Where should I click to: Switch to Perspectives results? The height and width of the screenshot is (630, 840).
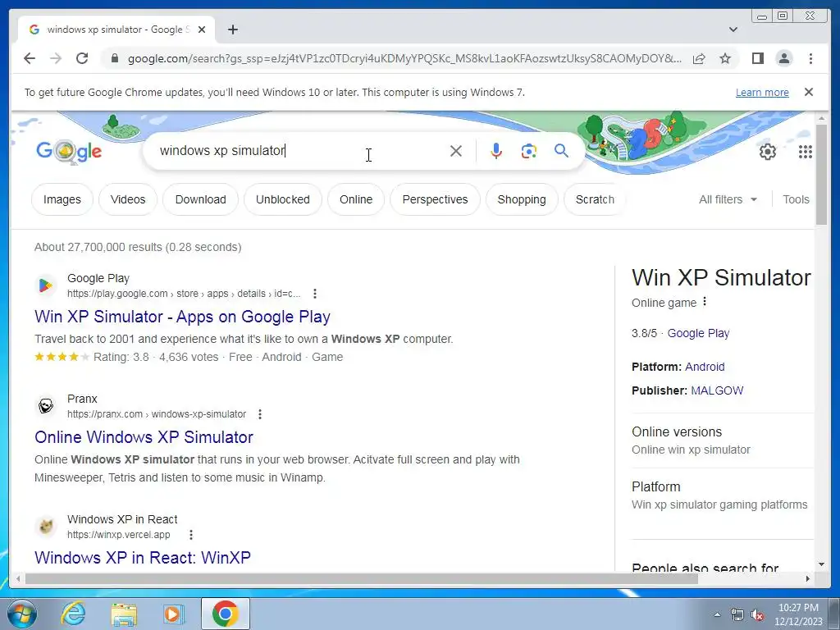tap(435, 199)
